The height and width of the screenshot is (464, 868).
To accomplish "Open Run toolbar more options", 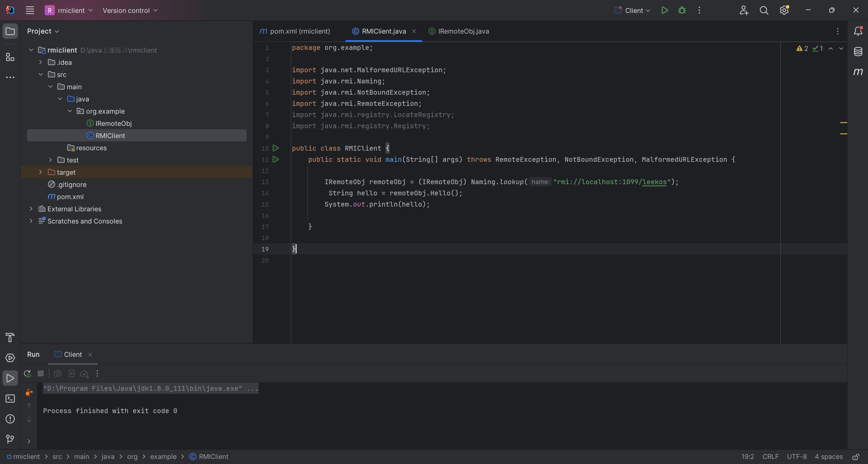I will 97,373.
